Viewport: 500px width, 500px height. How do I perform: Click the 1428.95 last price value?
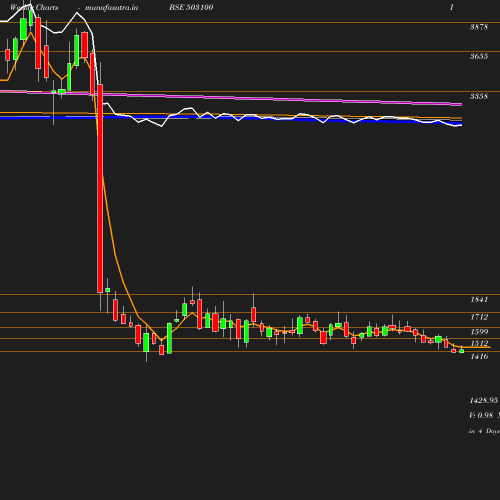click(x=484, y=400)
